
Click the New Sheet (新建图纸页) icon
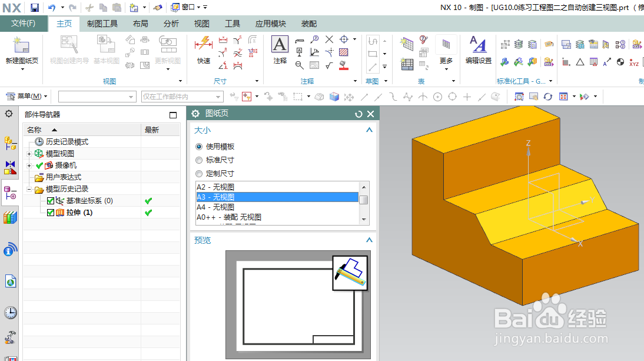[21, 45]
